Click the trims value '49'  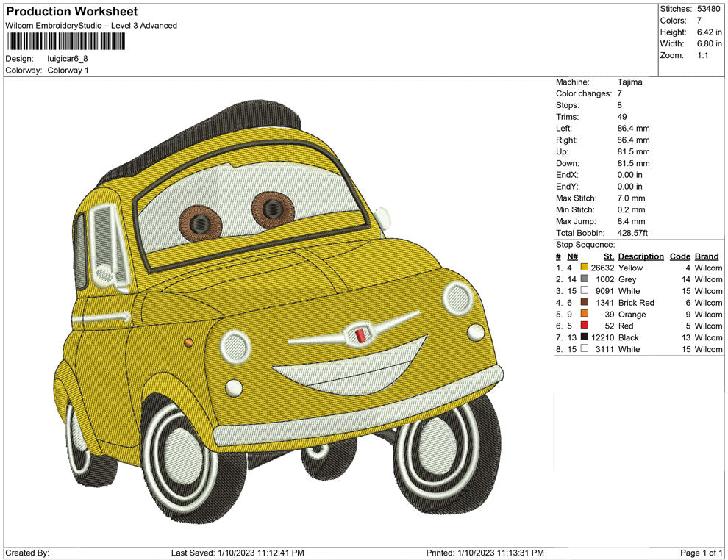[x=622, y=117]
